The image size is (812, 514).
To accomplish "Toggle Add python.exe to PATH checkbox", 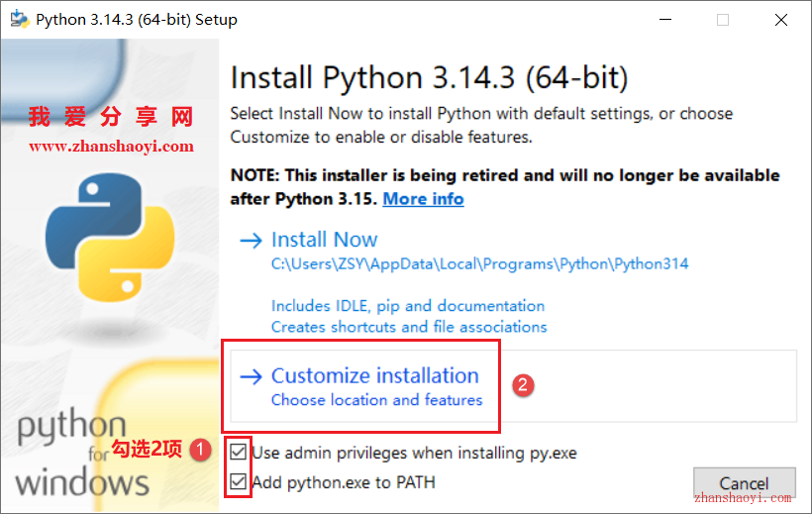I will point(239,482).
